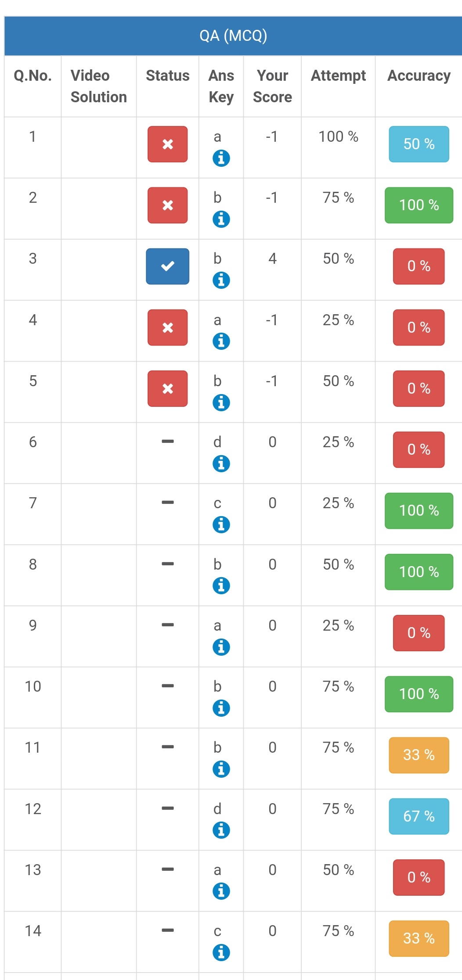Click the Accuracy column header
The height and width of the screenshot is (980, 462).
[x=419, y=76]
